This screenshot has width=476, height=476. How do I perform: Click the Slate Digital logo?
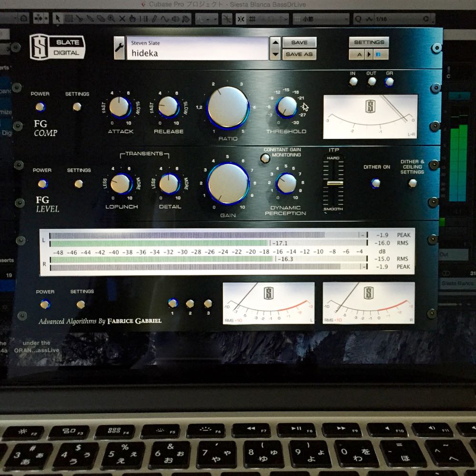click(58, 47)
